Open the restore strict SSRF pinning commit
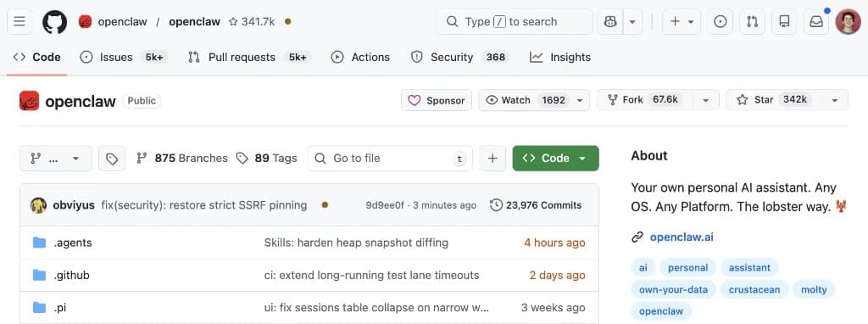Screen dimensions: 868x324 coord(203,205)
